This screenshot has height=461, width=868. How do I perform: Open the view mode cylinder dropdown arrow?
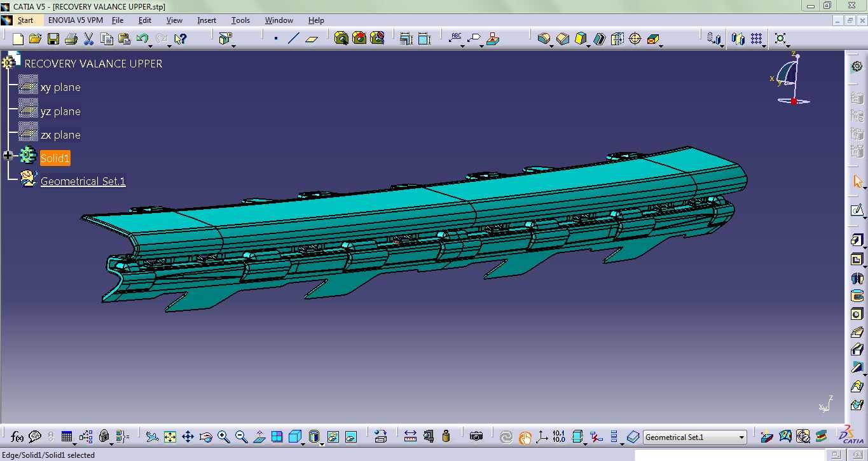coord(322,444)
